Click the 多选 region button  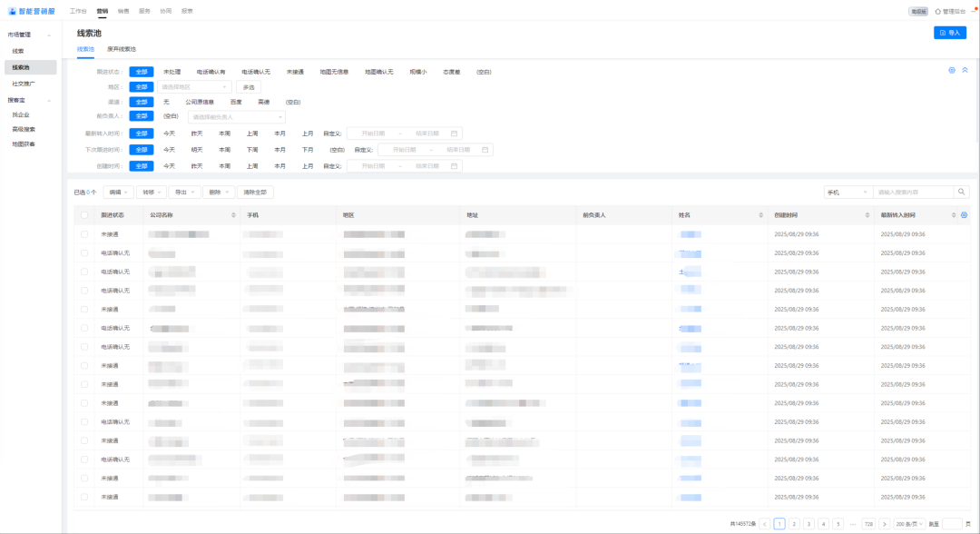pyautogui.click(x=249, y=87)
